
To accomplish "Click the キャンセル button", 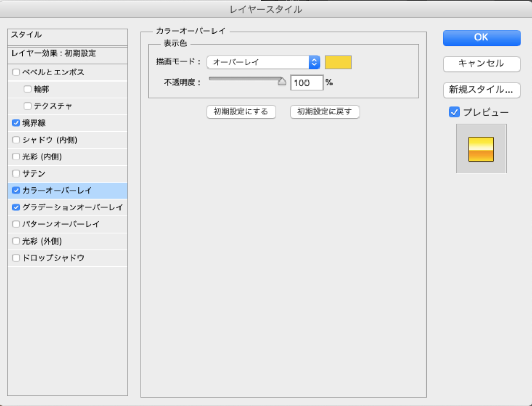I will click(481, 64).
